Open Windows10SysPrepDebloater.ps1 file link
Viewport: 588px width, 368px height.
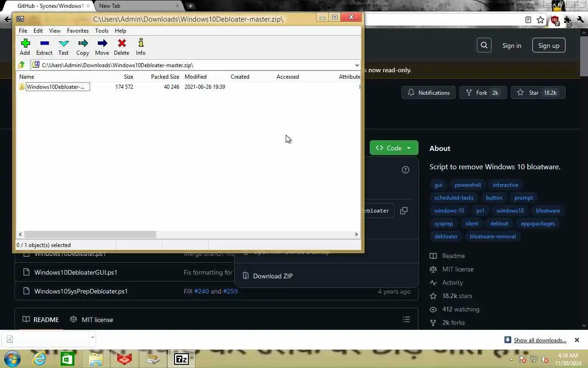click(x=81, y=291)
